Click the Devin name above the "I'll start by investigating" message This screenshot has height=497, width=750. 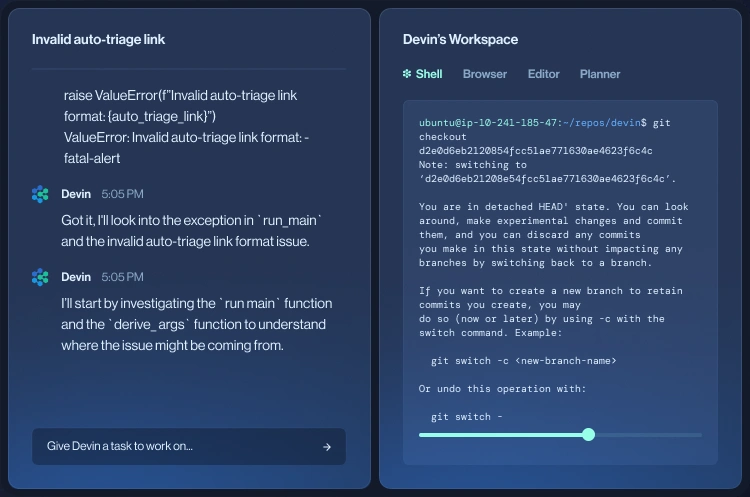[76, 277]
